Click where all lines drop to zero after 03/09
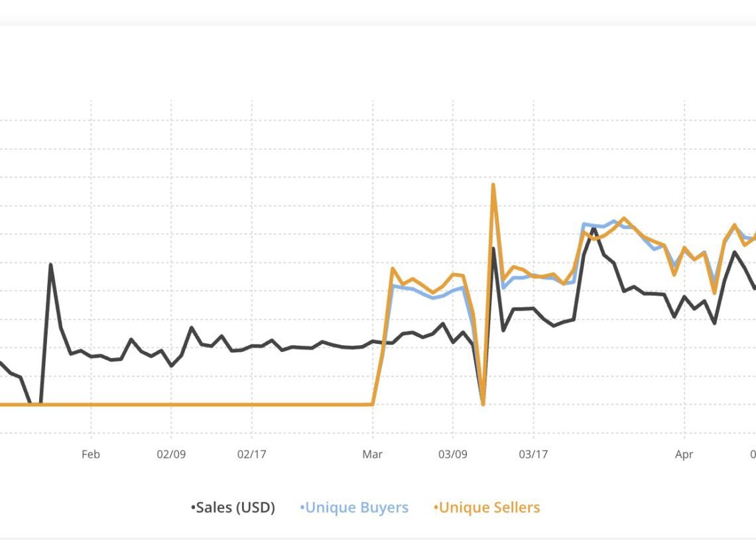 483,404
